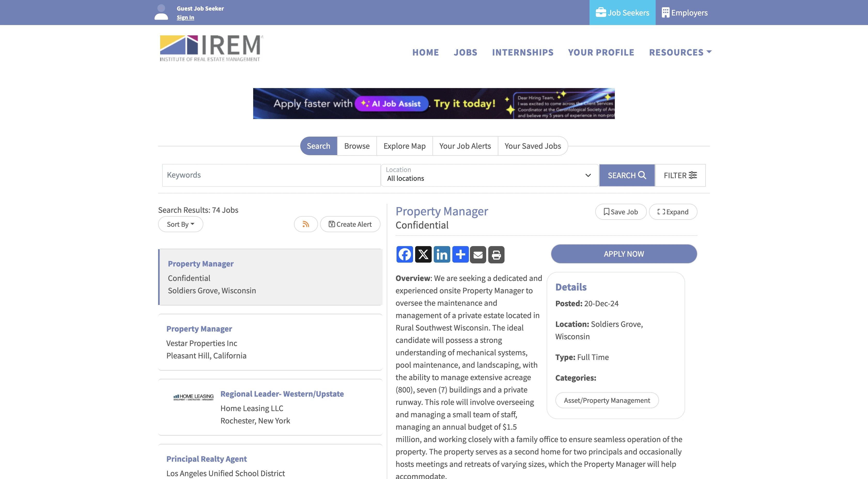Viewport: 868px width, 479px height.
Task: Click the guest user avatar icon
Action: 161,12
